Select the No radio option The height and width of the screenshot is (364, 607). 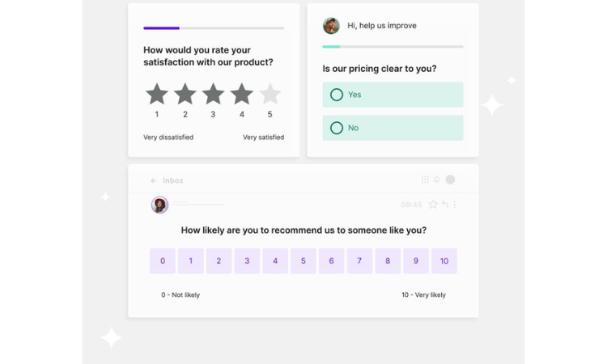pyautogui.click(x=337, y=128)
